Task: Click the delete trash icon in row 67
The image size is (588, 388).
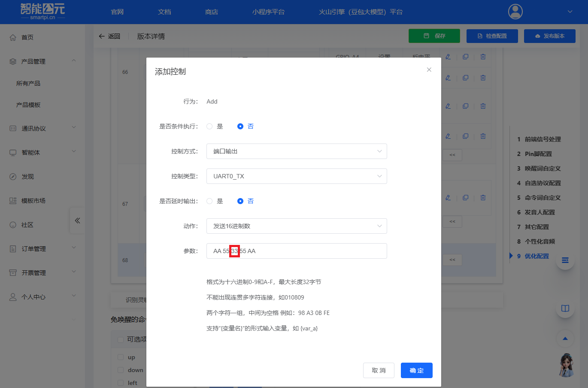Action: pyautogui.click(x=483, y=198)
